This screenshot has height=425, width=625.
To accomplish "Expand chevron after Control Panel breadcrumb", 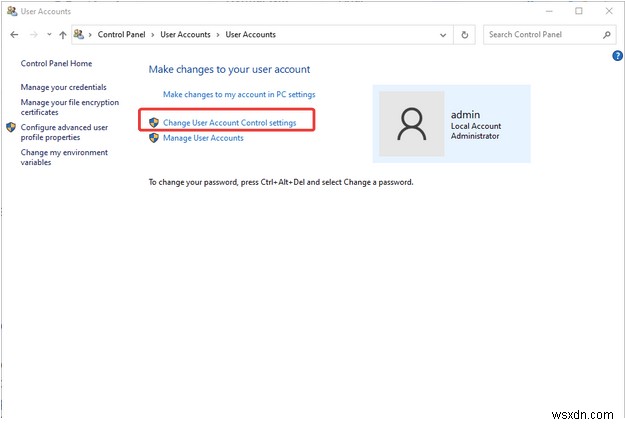I will (153, 35).
